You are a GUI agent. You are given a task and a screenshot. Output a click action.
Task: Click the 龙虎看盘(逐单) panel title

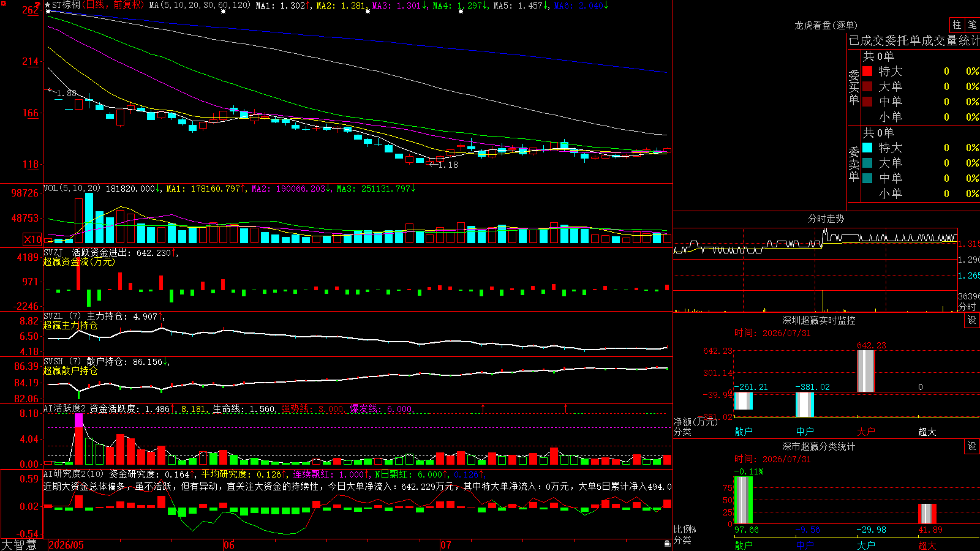pos(826,25)
